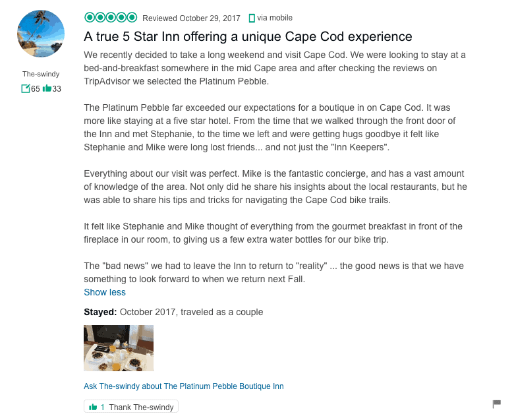
Task: Click the helpful votes count 33
Action: (x=57, y=89)
